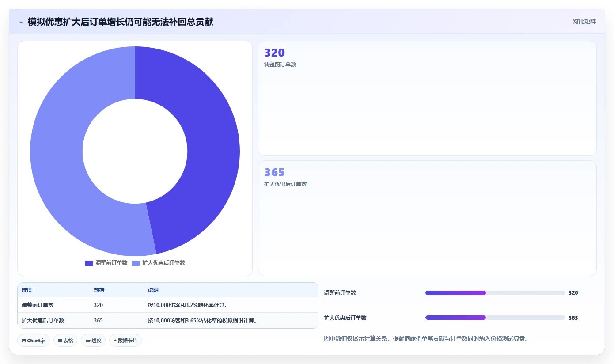
Task: Click the title 模拟优惠扩大后订单增长
Action: [120, 22]
